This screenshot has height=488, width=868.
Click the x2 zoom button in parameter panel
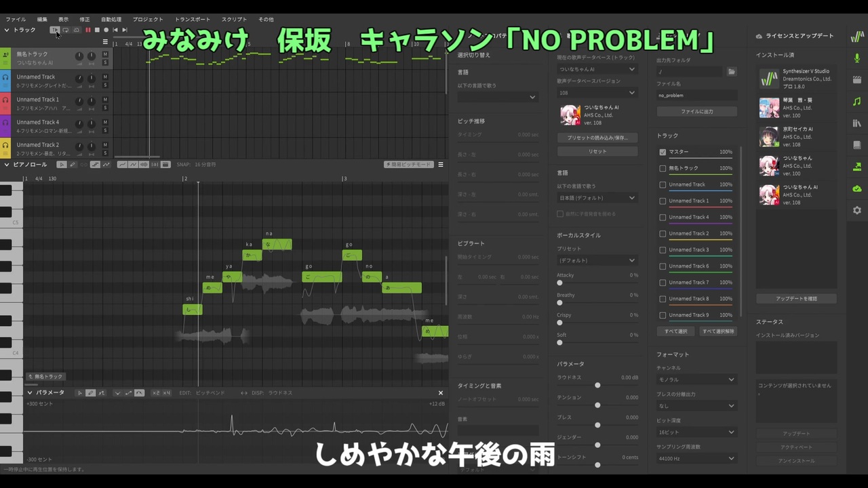[156, 393]
